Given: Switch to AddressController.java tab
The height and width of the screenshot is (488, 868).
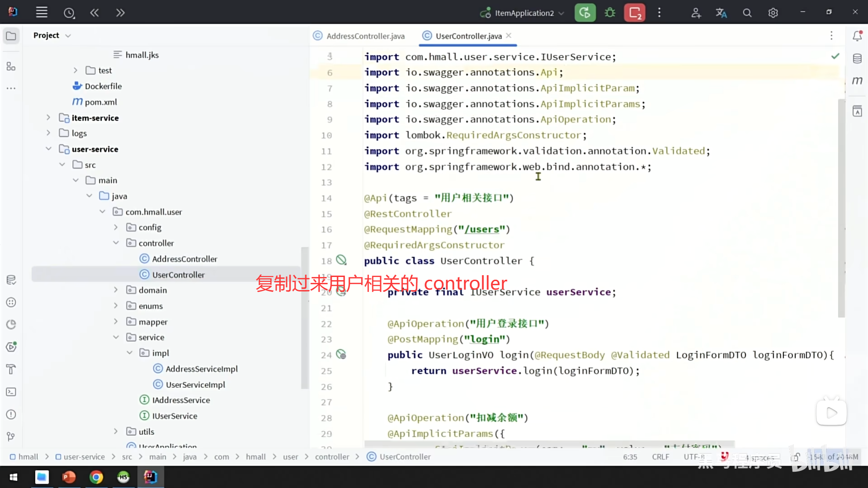Looking at the screenshot, I should pyautogui.click(x=365, y=36).
